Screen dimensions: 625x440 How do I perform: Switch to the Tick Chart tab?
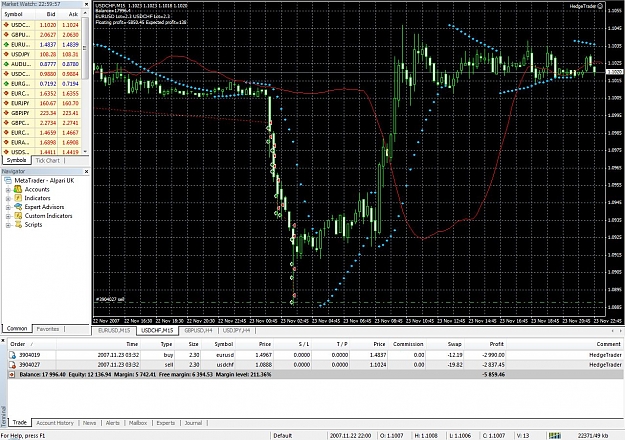pos(47,160)
